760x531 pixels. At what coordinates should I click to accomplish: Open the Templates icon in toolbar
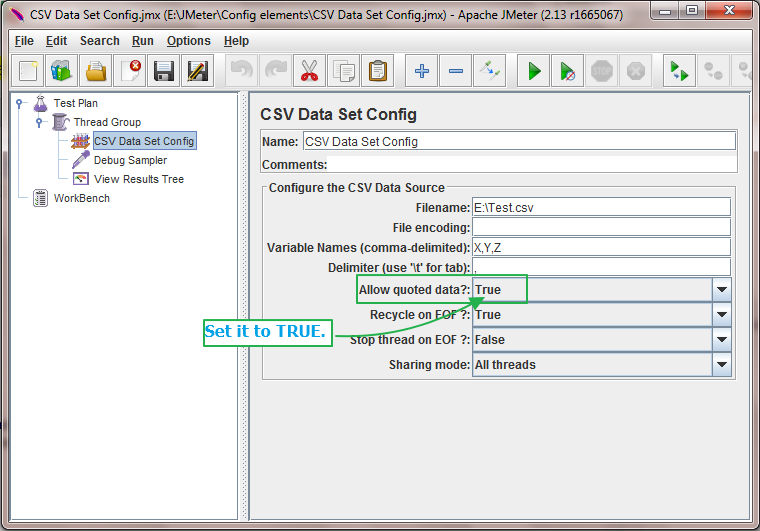[62, 71]
